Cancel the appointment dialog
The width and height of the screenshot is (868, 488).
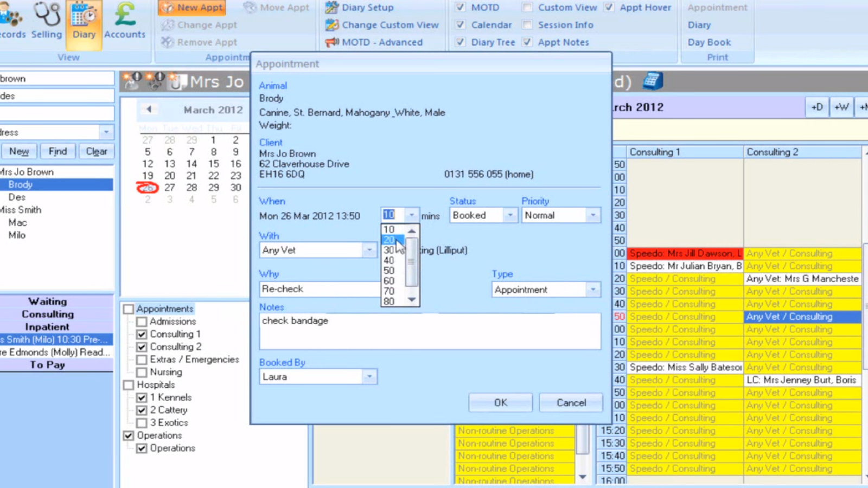click(x=570, y=402)
